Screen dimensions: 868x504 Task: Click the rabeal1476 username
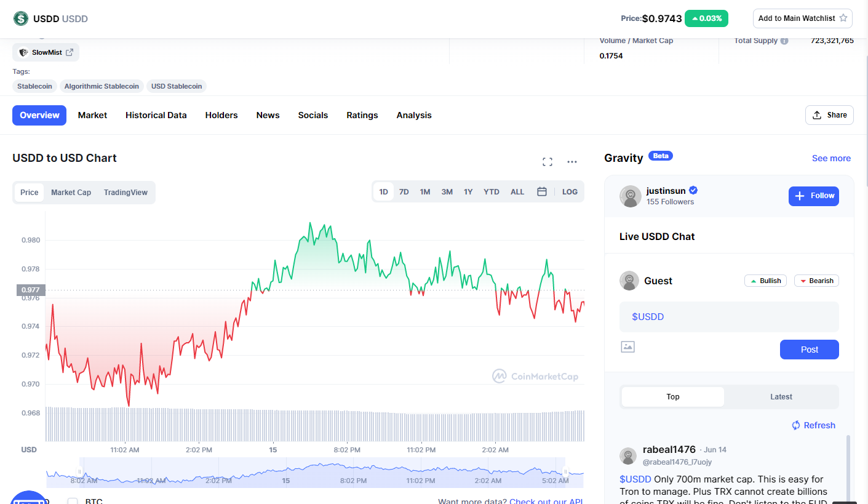[x=669, y=450]
